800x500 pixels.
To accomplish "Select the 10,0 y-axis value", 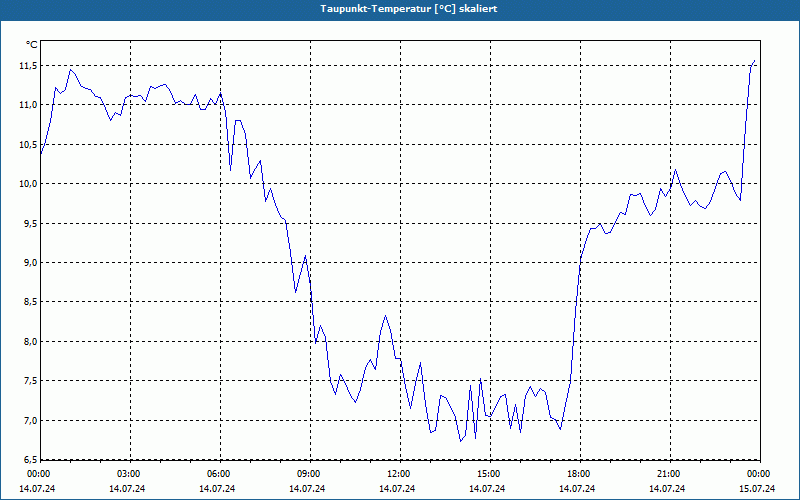I will [x=29, y=184].
